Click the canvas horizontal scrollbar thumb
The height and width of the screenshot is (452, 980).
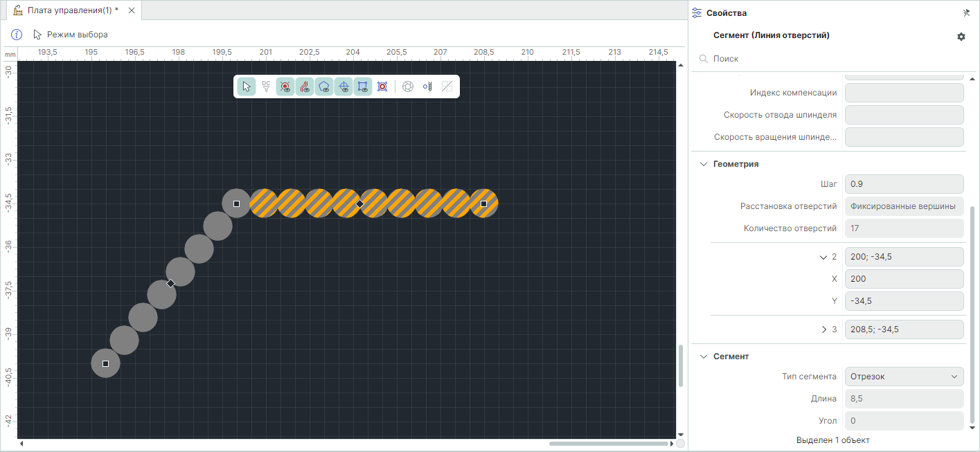609,443
